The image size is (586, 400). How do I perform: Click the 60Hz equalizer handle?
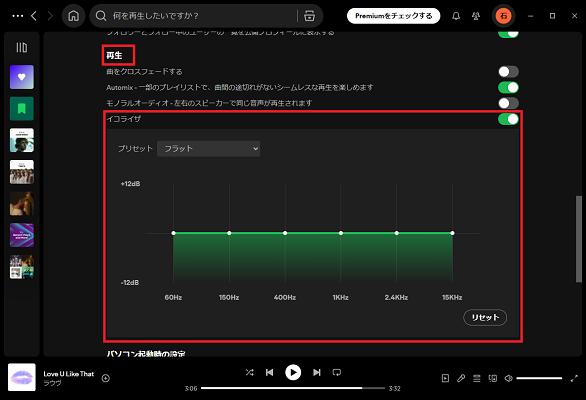(x=173, y=233)
